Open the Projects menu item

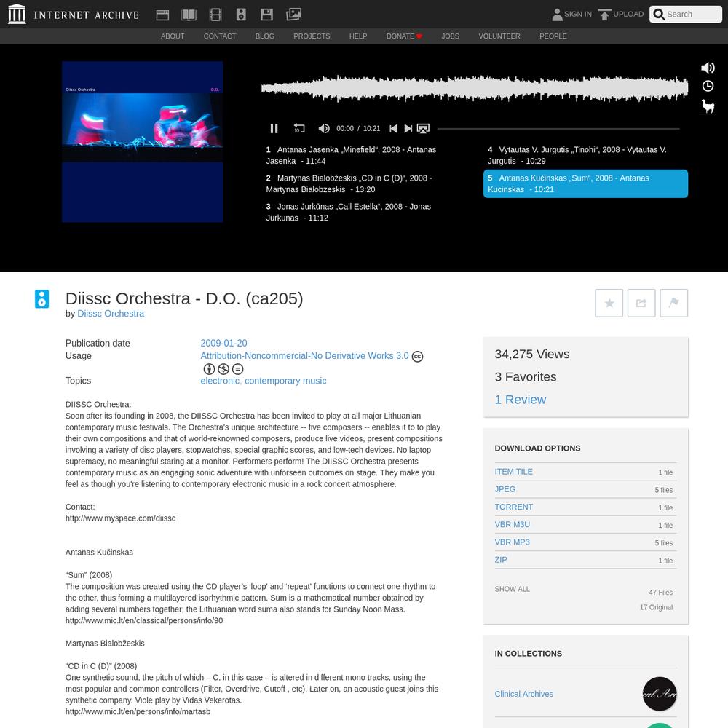pos(312,36)
